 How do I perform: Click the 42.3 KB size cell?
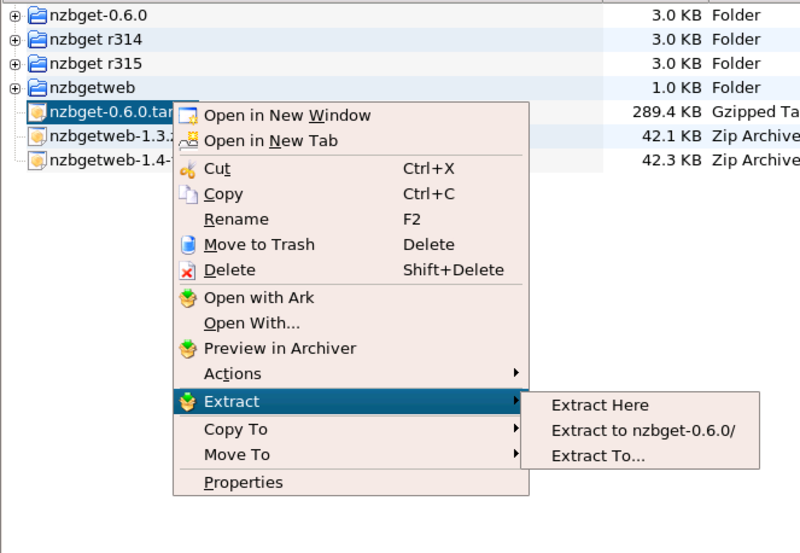[x=671, y=160]
